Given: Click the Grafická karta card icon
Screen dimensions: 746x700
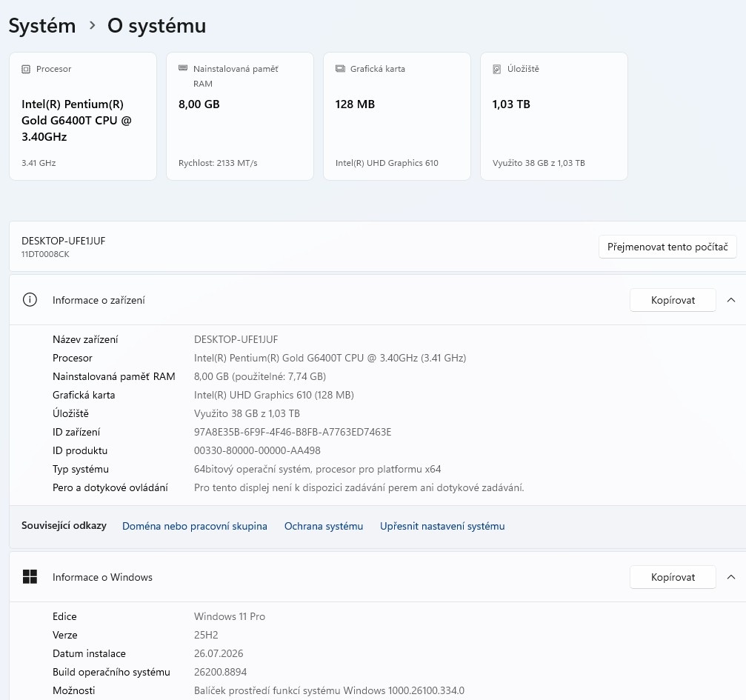Looking at the screenshot, I should coord(340,69).
